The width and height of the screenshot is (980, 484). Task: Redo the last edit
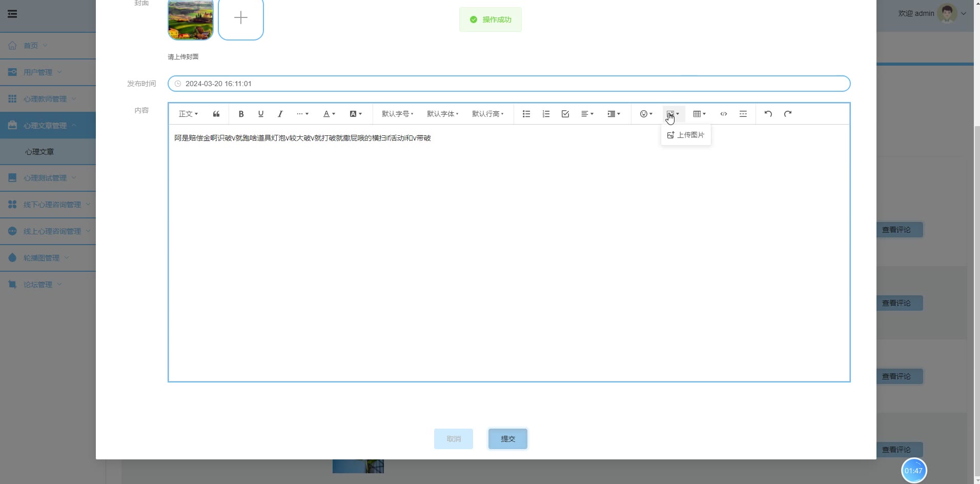788,114
